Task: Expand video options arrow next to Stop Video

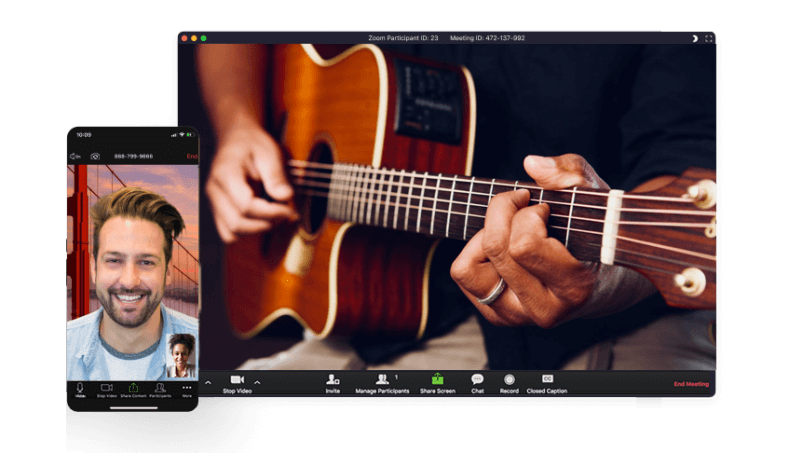Action: pyautogui.click(x=257, y=382)
